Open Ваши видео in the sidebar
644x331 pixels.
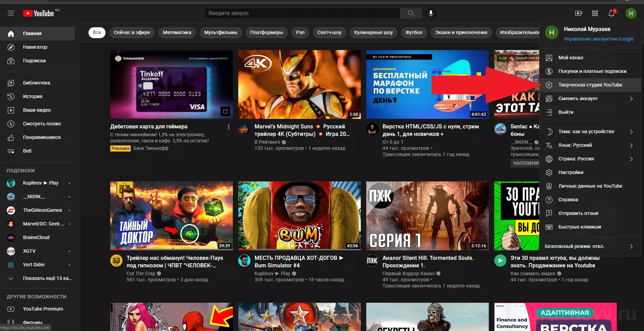pos(37,110)
